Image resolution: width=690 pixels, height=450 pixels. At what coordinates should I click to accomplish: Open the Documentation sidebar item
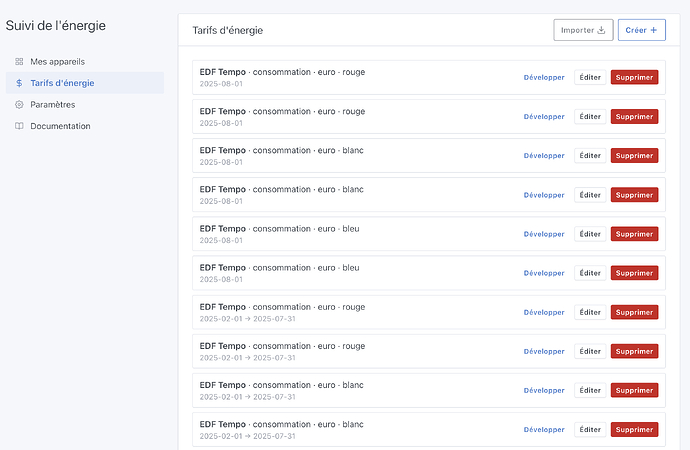[60, 126]
